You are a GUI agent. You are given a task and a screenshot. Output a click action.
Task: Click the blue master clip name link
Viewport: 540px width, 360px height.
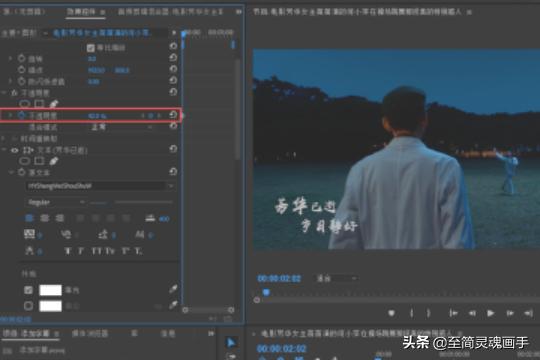click(x=101, y=33)
